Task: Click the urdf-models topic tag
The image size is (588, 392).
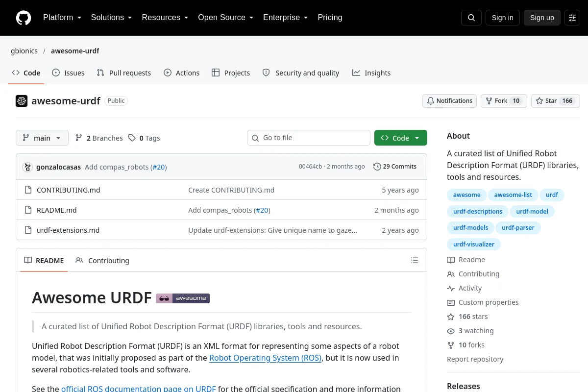Action: coord(471,228)
